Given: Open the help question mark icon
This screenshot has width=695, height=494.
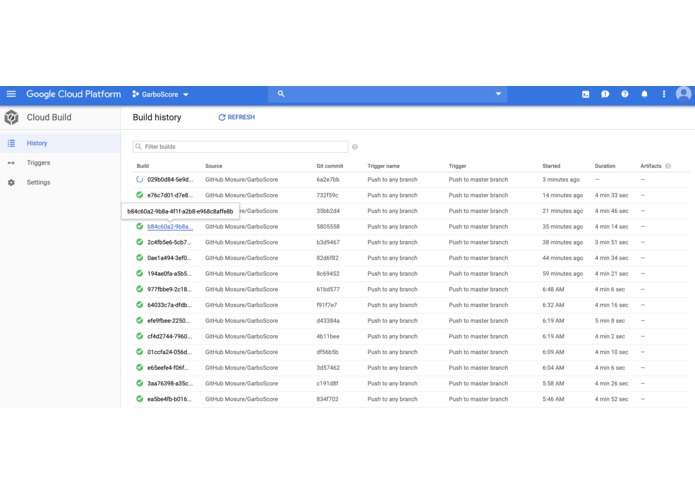Looking at the screenshot, I should (x=625, y=94).
